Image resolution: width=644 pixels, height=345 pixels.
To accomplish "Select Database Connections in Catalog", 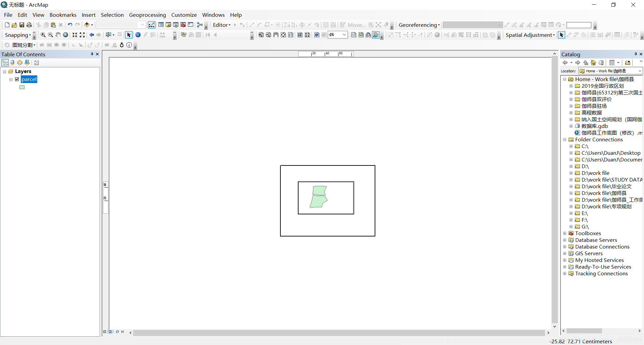I will pyautogui.click(x=602, y=247).
